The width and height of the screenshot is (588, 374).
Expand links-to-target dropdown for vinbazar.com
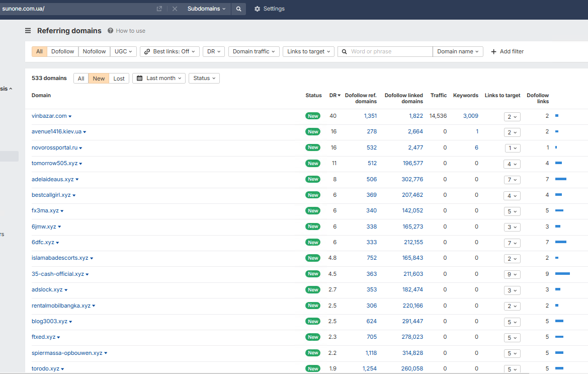tap(512, 116)
